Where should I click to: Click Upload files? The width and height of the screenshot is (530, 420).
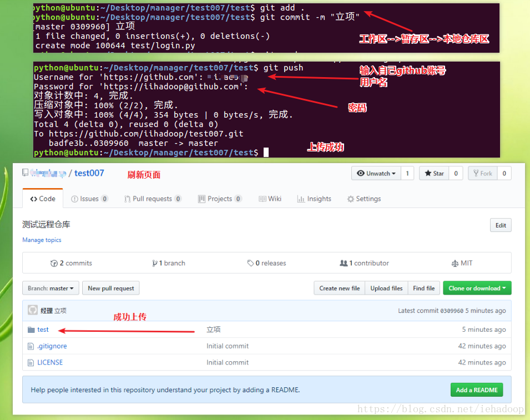click(386, 288)
